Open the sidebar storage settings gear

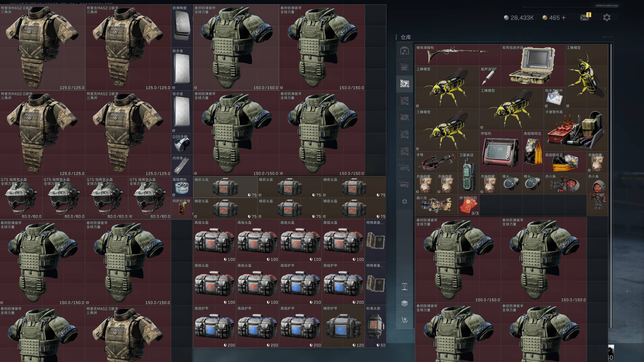(404, 201)
